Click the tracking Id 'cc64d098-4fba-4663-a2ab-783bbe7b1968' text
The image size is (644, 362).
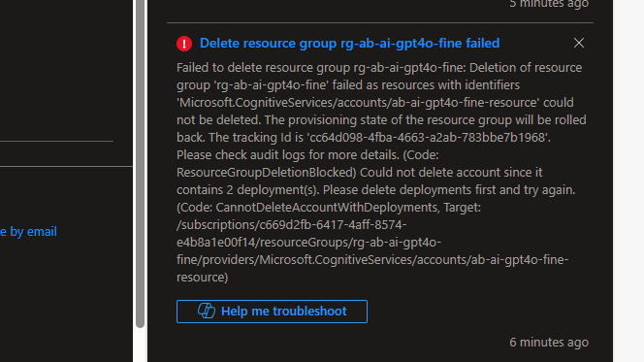(429, 137)
